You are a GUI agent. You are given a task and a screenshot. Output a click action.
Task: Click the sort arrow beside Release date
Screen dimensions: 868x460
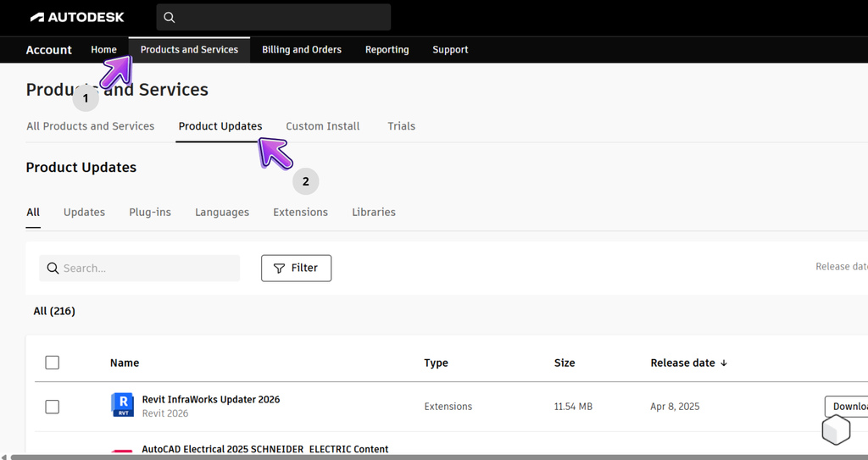[724, 363]
